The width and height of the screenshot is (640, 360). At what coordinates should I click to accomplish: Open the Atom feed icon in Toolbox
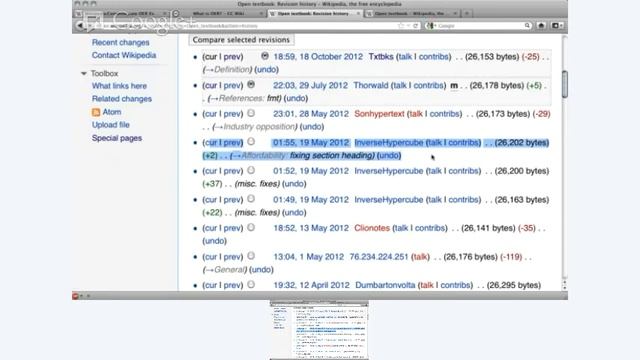(x=96, y=112)
